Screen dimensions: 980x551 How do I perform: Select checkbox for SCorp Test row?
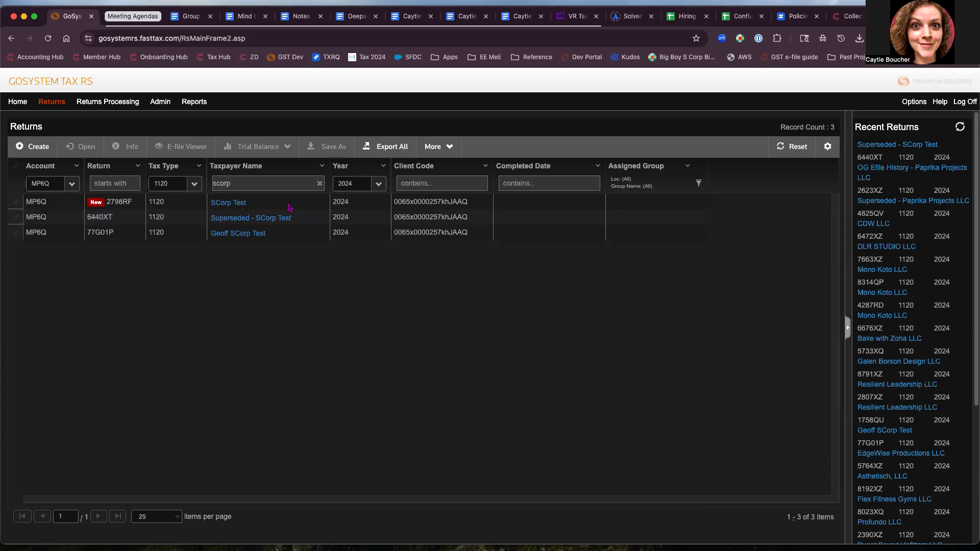click(16, 202)
